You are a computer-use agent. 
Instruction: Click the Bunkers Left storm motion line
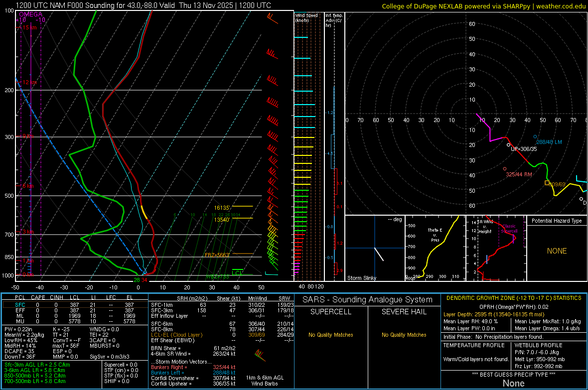(193, 373)
